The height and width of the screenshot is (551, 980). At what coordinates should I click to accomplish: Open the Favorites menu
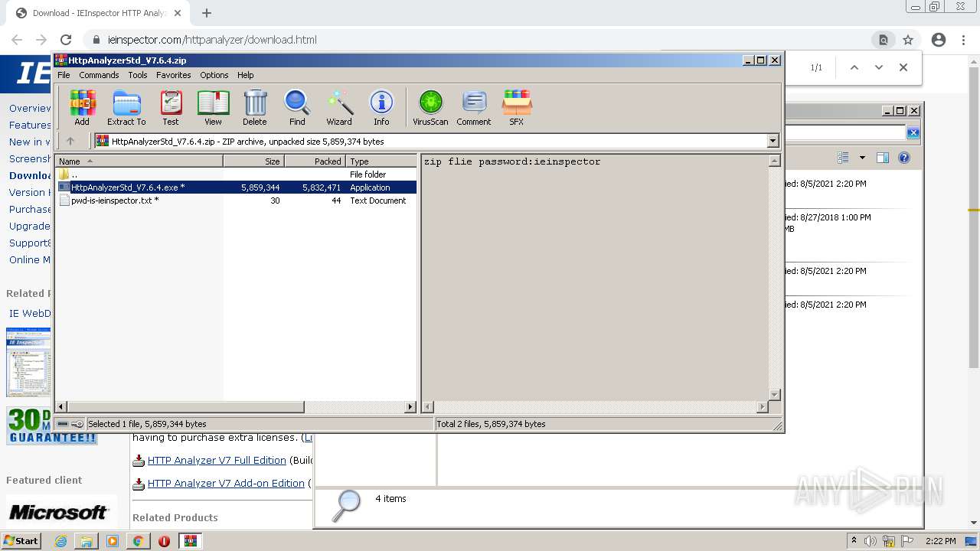coord(174,75)
